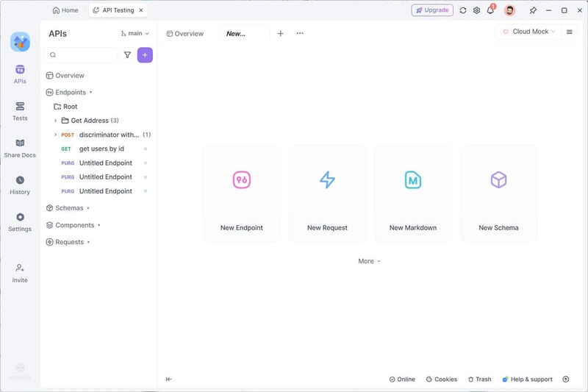The width and height of the screenshot is (588, 392).
Task: Click the refresh sync icon
Action: pos(463,10)
